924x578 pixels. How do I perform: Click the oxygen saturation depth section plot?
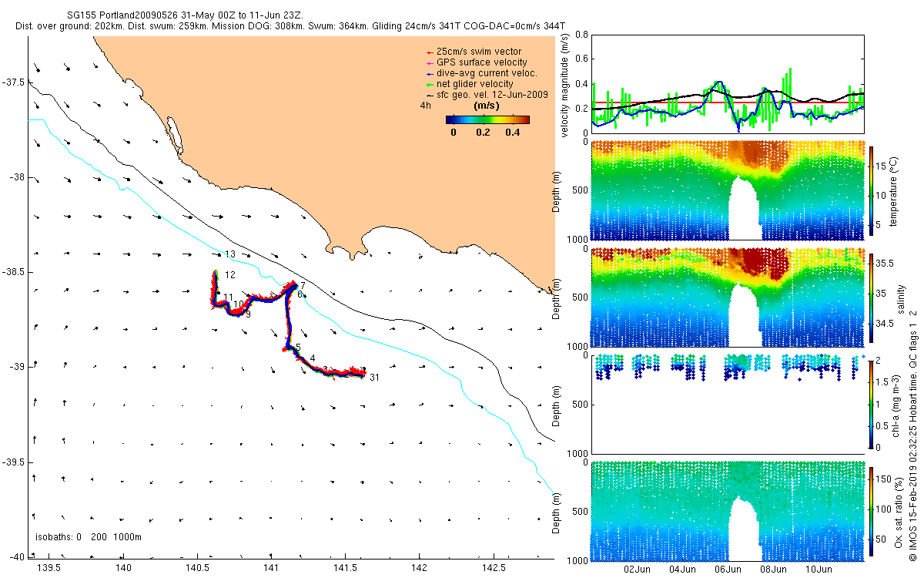[x=728, y=510]
